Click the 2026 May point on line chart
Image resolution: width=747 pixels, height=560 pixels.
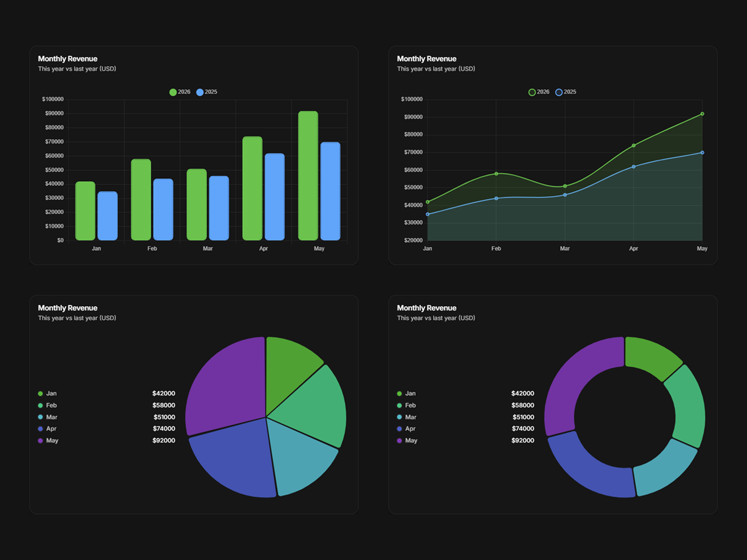(x=702, y=114)
